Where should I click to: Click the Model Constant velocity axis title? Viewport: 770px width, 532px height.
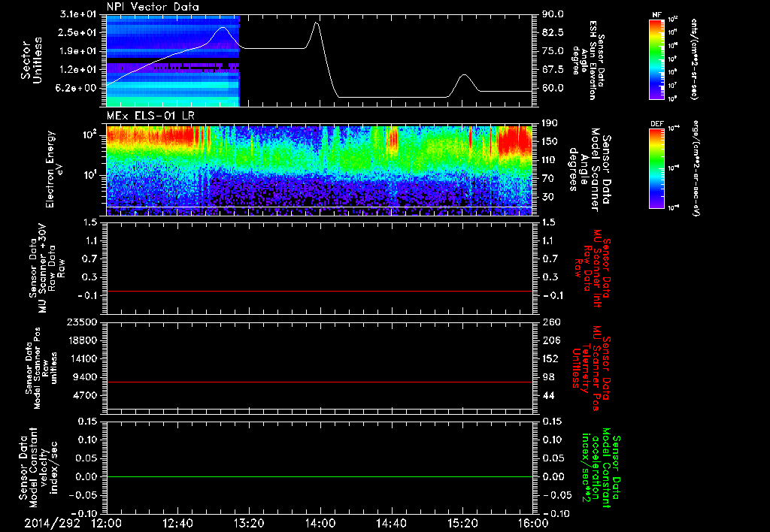38,467
